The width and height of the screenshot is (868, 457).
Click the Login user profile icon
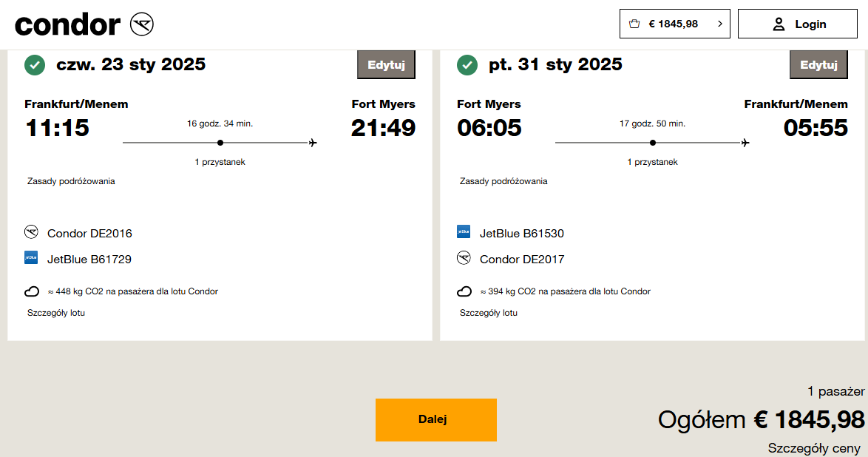[x=779, y=24]
